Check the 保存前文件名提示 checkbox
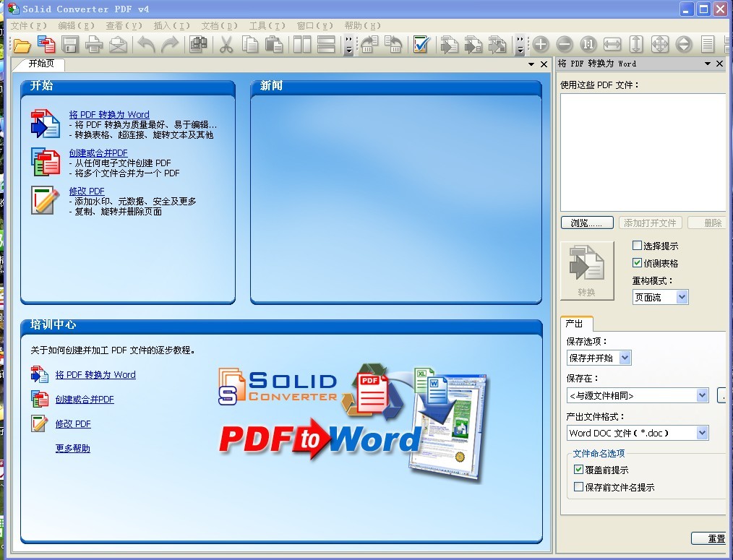The image size is (733, 560). [578, 486]
